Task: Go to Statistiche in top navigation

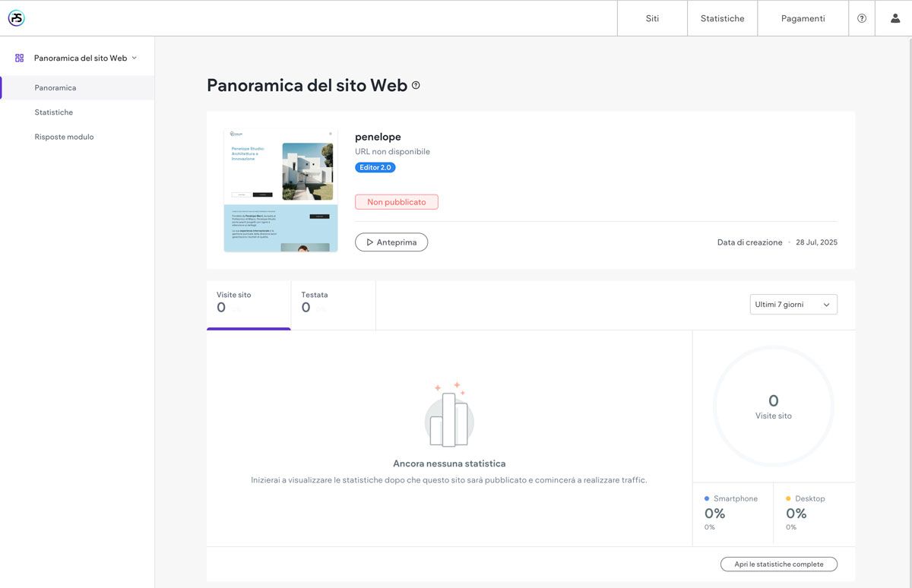Action: pyautogui.click(x=722, y=18)
